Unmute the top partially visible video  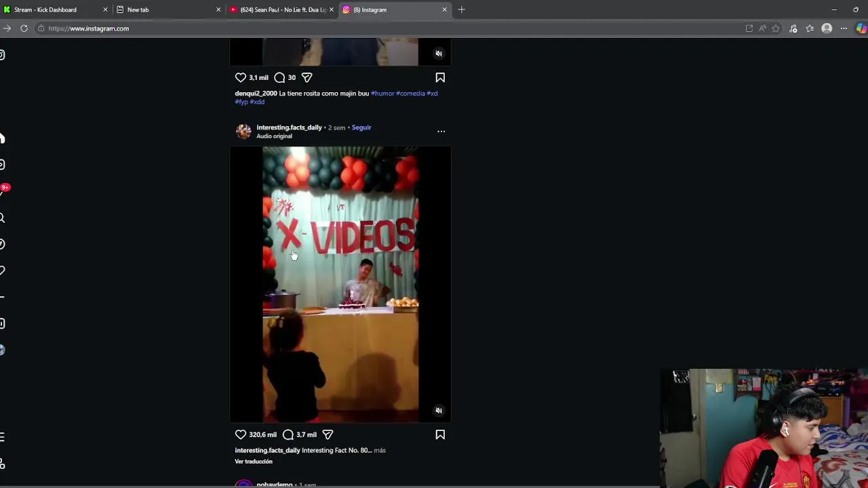coord(439,54)
